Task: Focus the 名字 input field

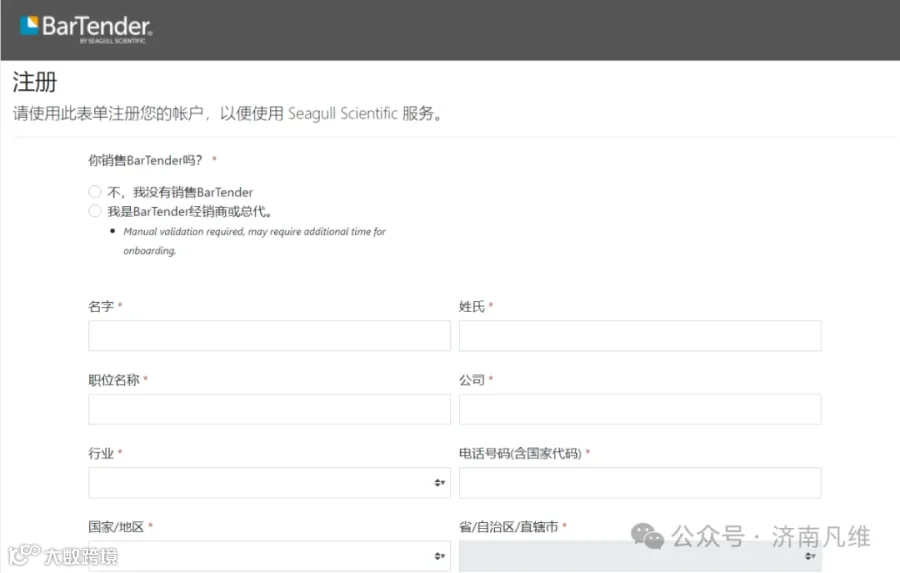Action: [x=269, y=336]
